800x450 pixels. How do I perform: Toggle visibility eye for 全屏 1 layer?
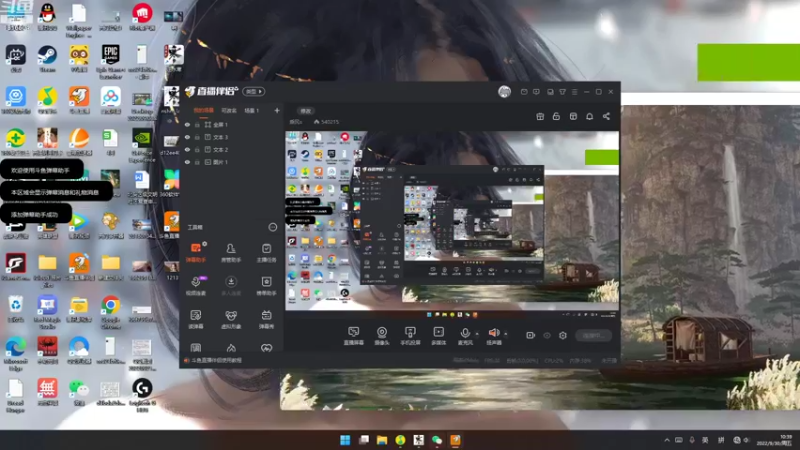pos(187,124)
